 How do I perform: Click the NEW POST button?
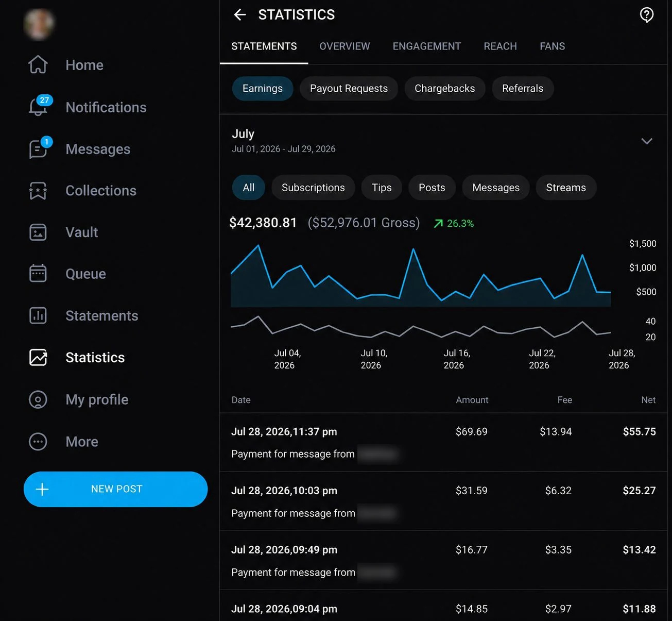click(116, 489)
